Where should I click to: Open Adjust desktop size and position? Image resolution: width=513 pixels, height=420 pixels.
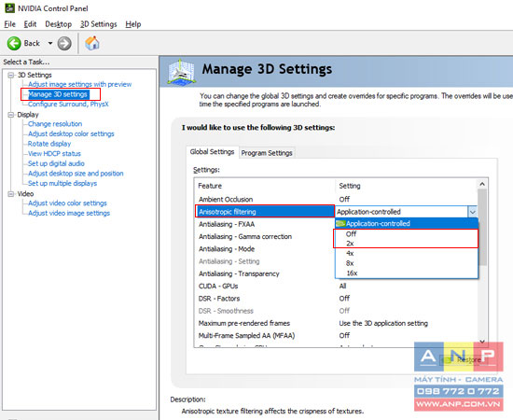76,174
